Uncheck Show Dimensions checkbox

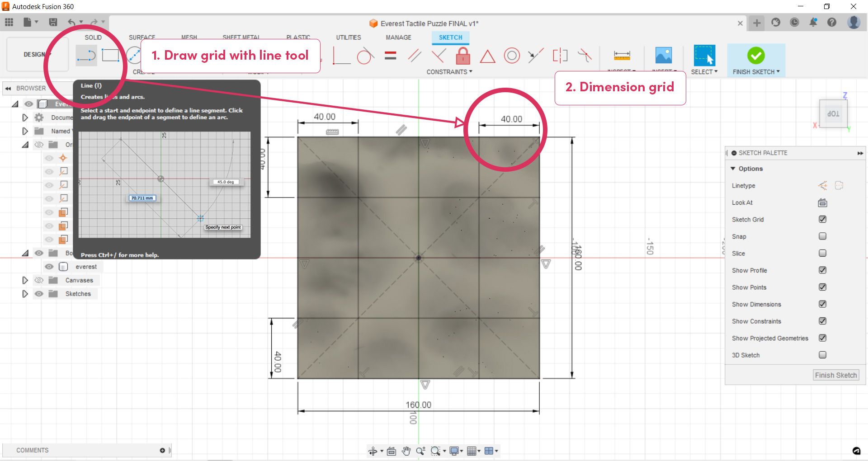click(822, 304)
